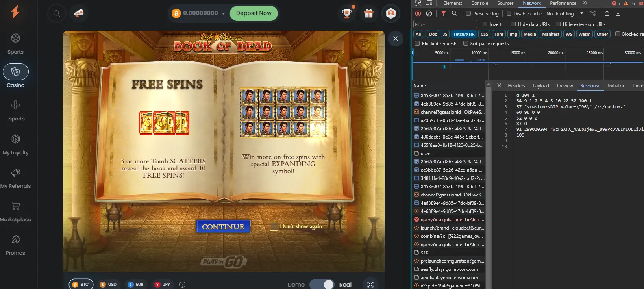Check the Disable cache checkbox

click(509, 13)
